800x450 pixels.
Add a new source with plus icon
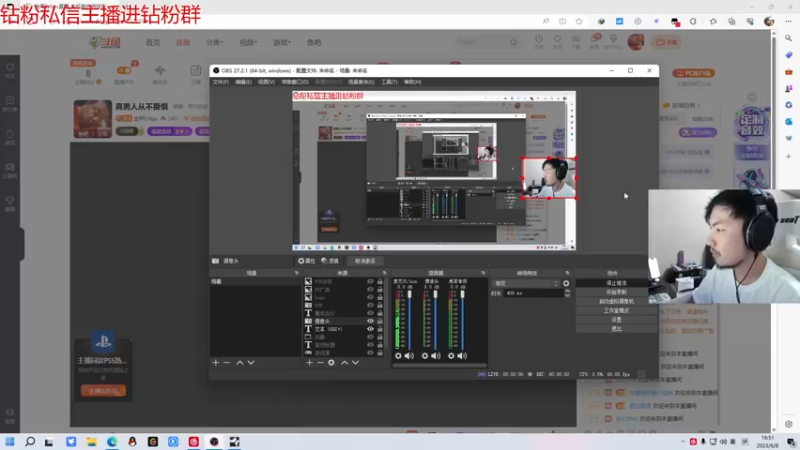point(309,362)
